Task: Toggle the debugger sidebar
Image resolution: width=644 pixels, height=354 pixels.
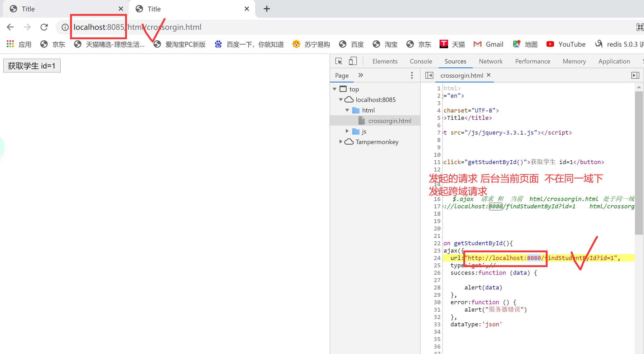Action: [x=635, y=75]
